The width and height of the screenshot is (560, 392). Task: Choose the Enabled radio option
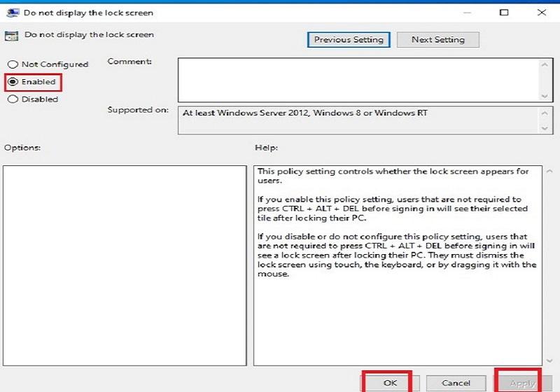(12, 82)
